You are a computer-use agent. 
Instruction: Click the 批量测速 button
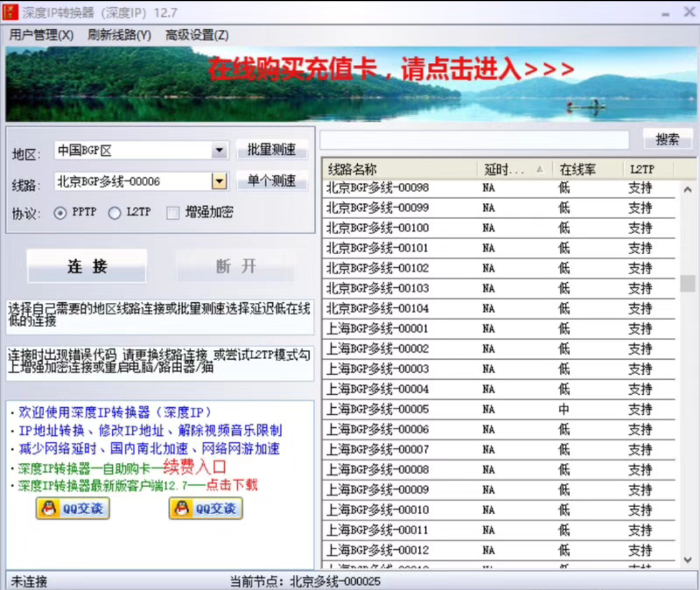click(272, 150)
